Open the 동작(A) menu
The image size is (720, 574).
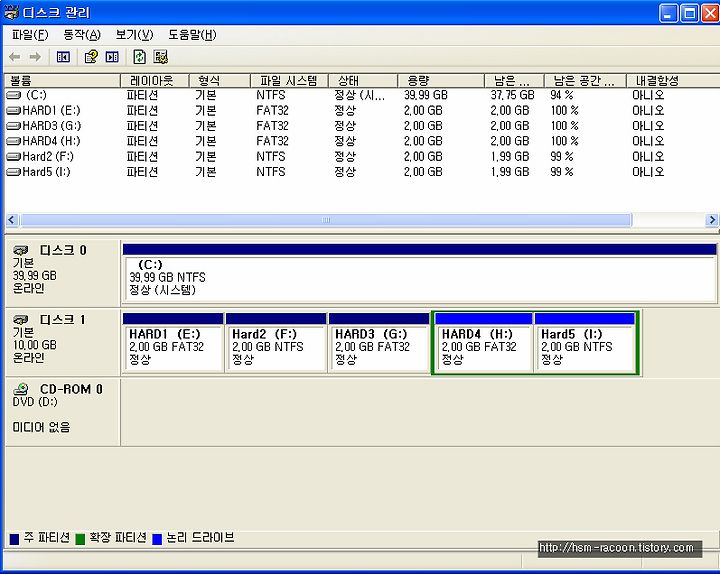point(82,35)
